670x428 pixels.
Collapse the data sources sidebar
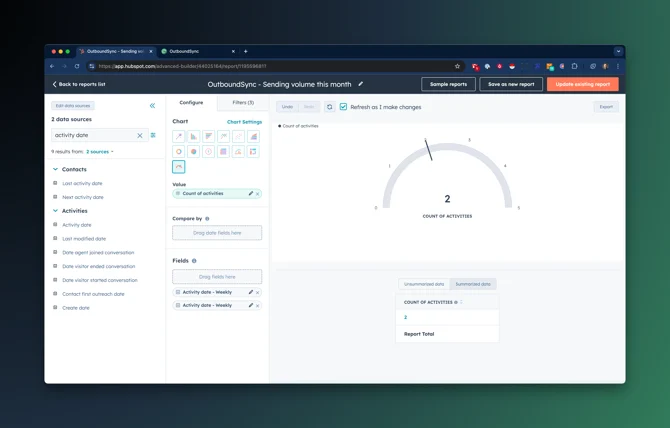(153, 106)
